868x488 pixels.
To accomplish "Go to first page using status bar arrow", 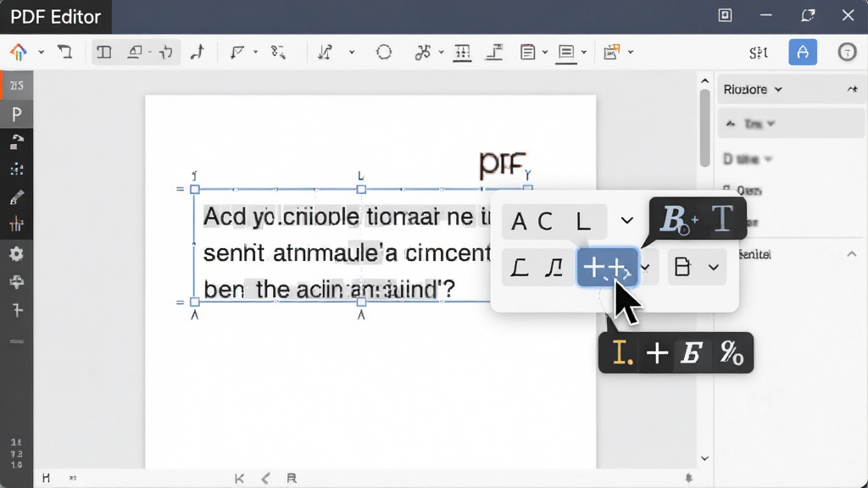I will pyautogui.click(x=239, y=479).
